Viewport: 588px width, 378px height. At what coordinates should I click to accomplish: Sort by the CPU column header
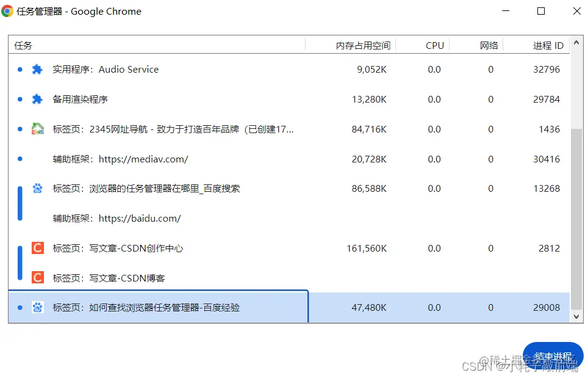point(422,45)
